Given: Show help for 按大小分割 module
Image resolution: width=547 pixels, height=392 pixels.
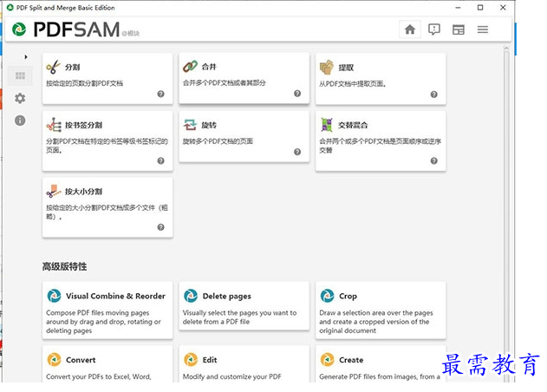Looking at the screenshot, I should (160, 227).
